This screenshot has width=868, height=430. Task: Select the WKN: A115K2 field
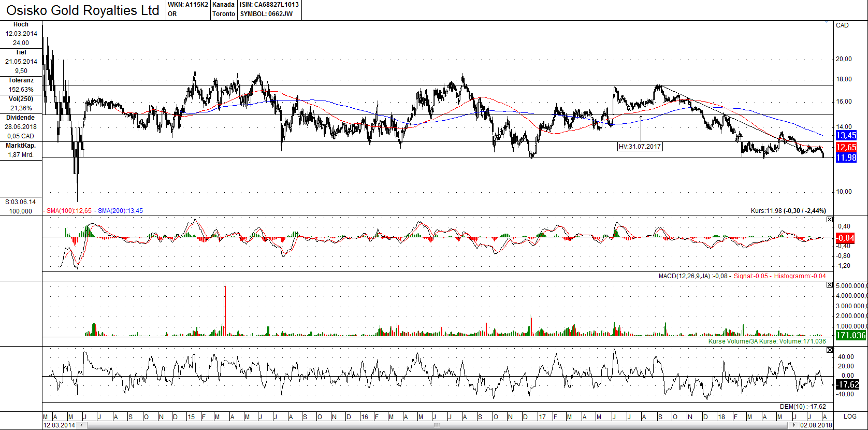pos(187,5)
